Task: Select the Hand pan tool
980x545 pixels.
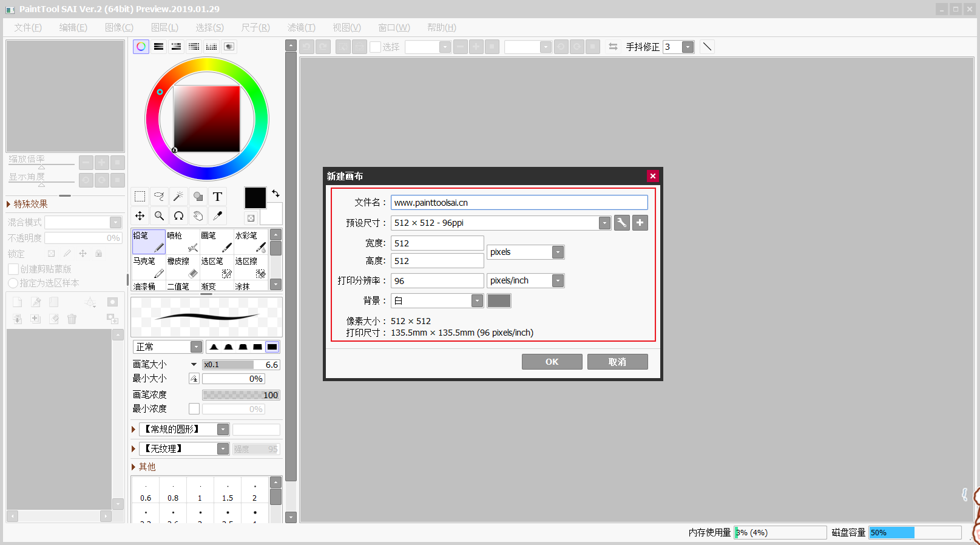Action: [x=198, y=215]
